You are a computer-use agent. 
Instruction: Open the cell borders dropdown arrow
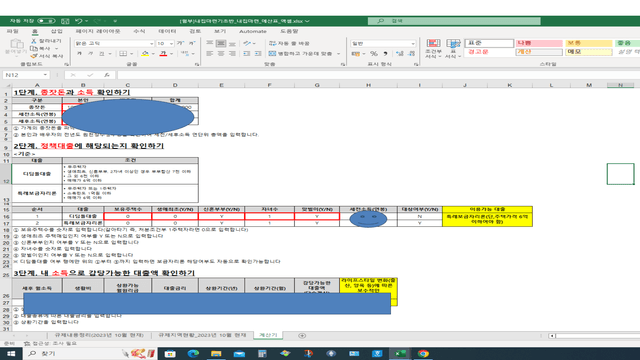[131, 54]
